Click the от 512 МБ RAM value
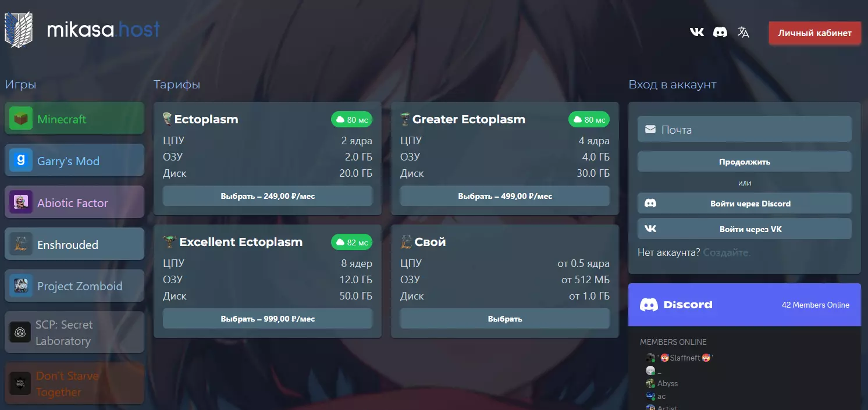868x410 pixels. (x=585, y=280)
